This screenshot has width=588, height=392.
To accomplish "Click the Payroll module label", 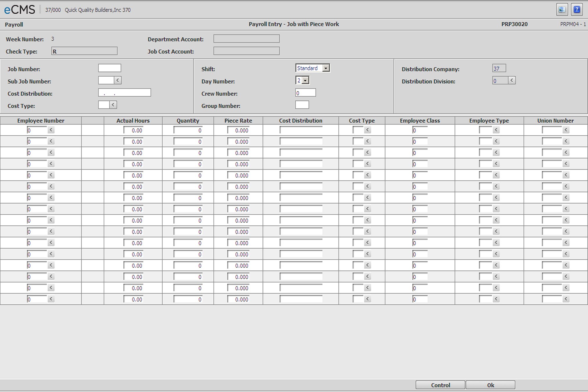I will (x=14, y=25).
